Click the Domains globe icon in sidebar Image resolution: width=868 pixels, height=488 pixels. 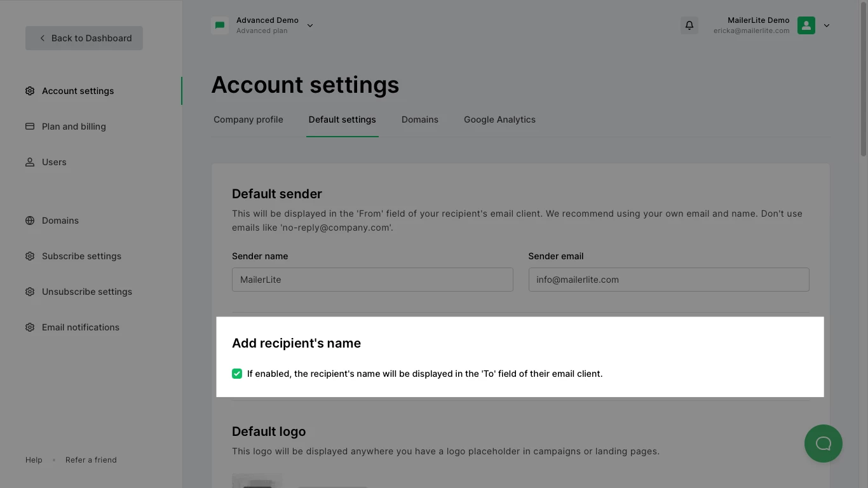30,220
